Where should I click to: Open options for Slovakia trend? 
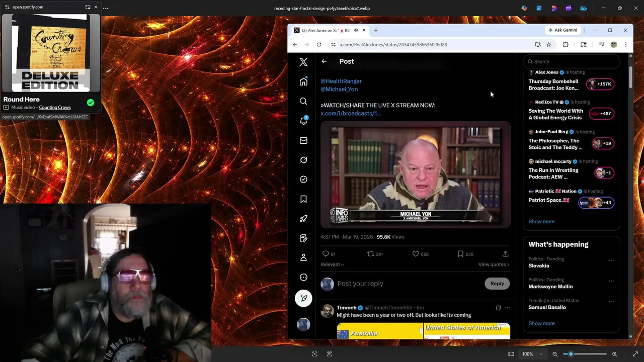click(x=611, y=260)
